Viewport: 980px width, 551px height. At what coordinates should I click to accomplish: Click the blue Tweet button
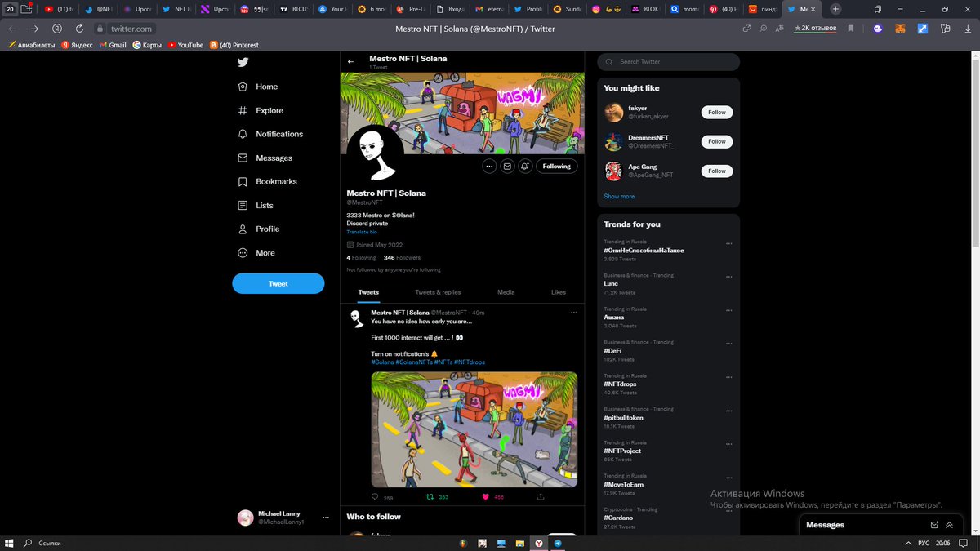pos(278,283)
